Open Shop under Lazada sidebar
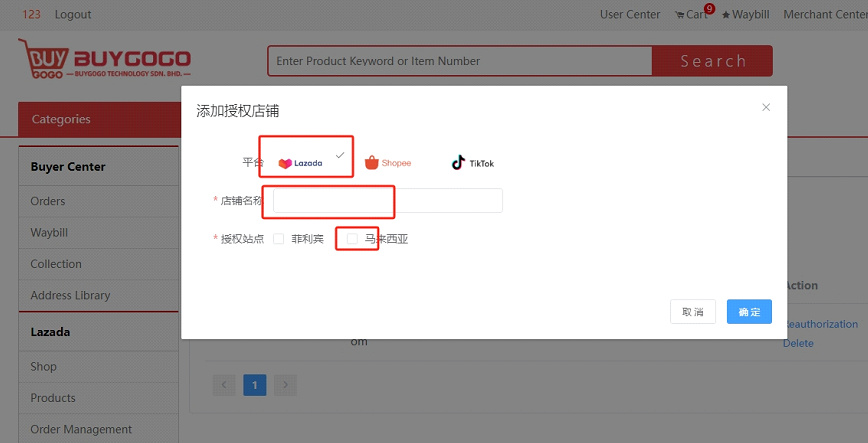The width and height of the screenshot is (868, 443). click(99, 367)
